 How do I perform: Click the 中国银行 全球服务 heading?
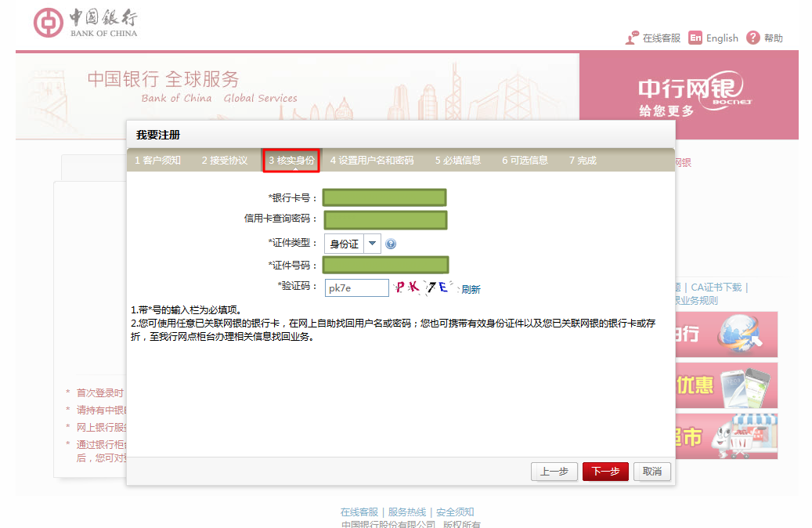click(163, 79)
